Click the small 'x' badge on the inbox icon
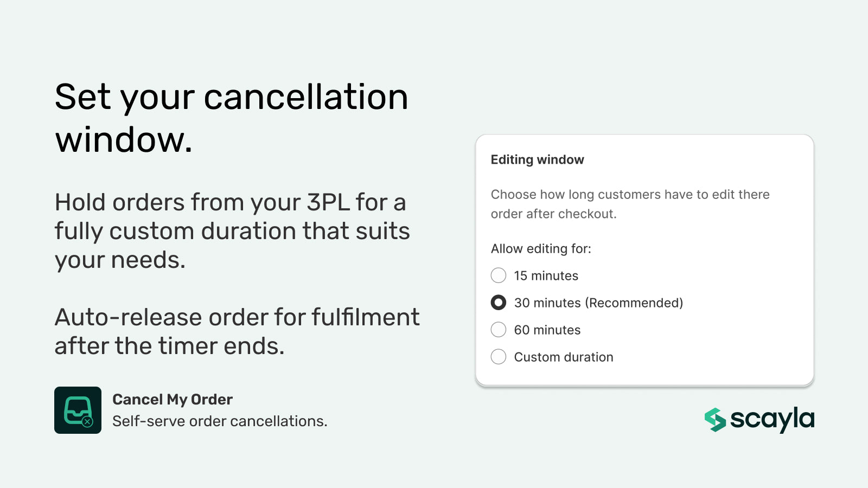 coord(88,420)
